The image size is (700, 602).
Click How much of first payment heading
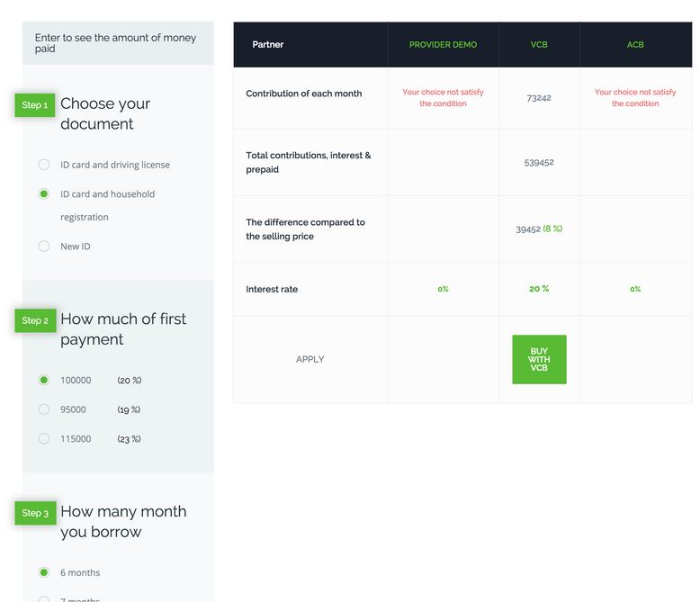click(123, 329)
